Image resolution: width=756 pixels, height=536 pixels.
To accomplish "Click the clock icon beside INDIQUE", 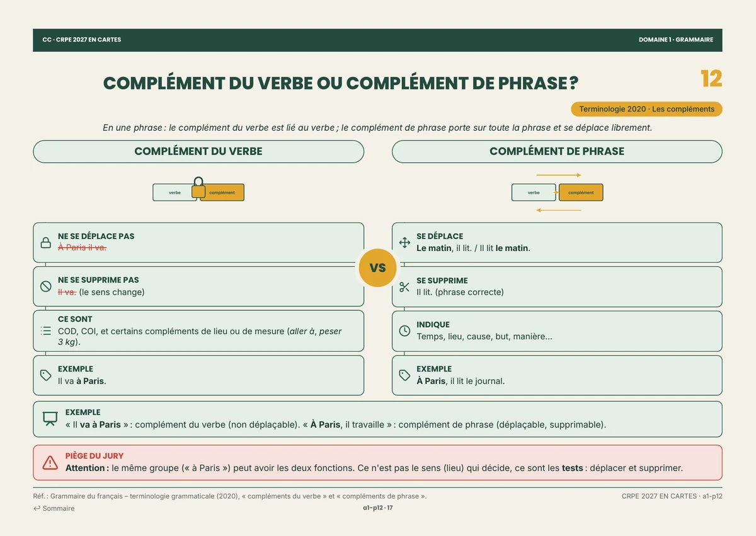I will 404,330.
